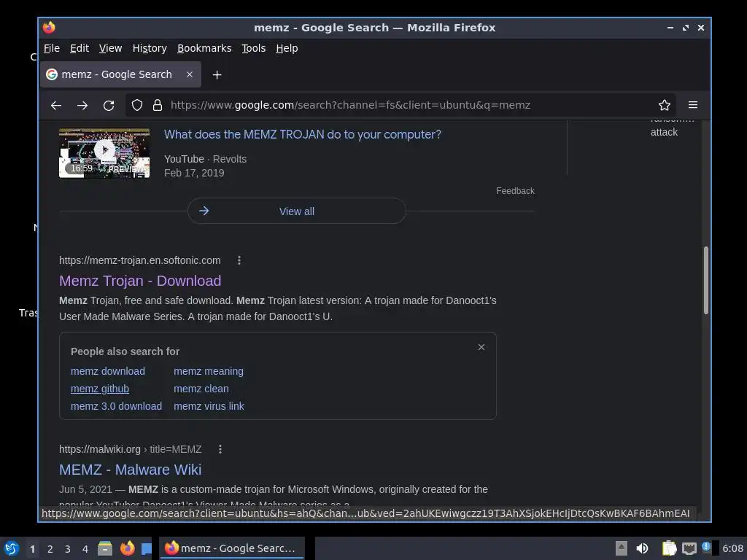
Task: Search for memz github suggestion
Action: click(99, 389)
